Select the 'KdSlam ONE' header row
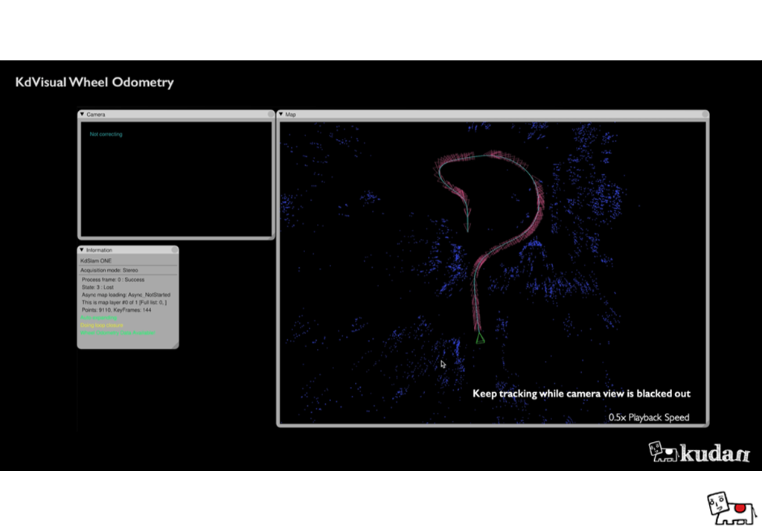 pyautogui.click(x=96, y=260)
